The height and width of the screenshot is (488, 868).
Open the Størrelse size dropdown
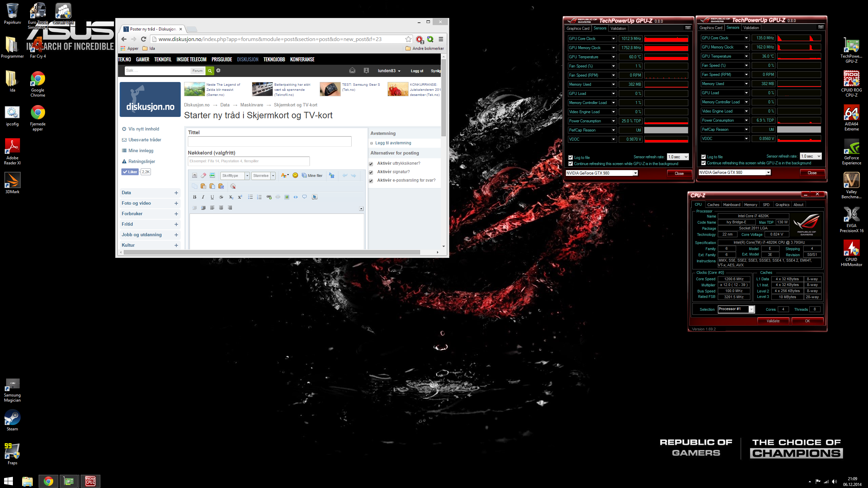(x=263, y=176)
